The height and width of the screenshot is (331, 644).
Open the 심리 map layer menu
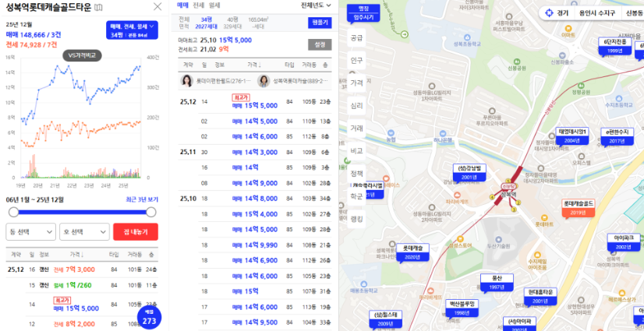coord(356,105)
